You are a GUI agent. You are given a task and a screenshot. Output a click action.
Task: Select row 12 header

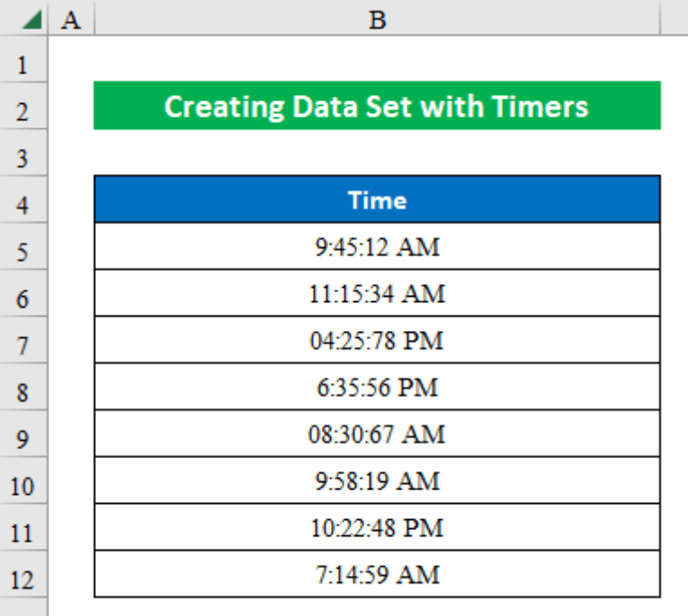pyautogui.click(x=22, y=580)
